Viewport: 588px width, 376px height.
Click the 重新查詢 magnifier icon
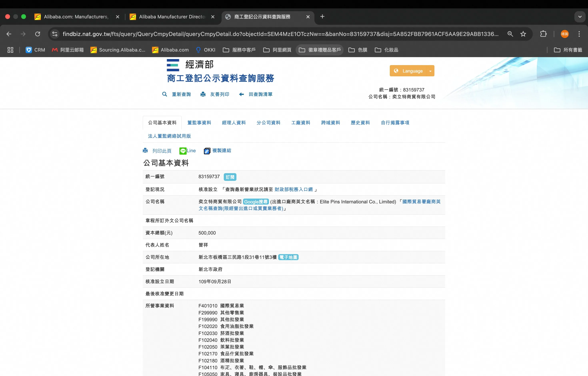tap(164, 94)
